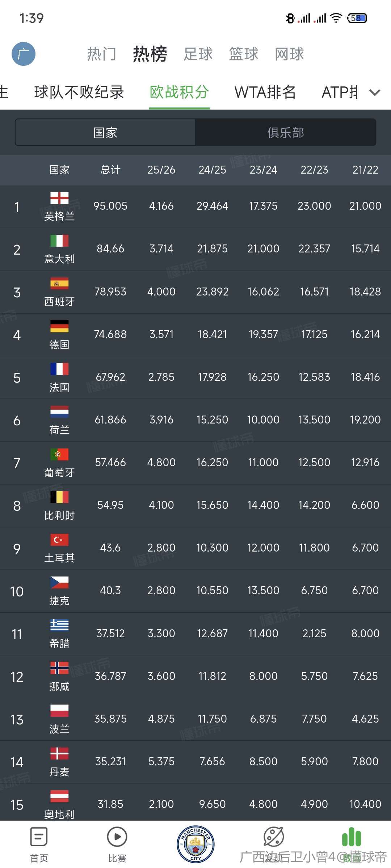Select the 数据 bar-chart icon
Screen dimensions: 391x868
click(x=352, y=837)
